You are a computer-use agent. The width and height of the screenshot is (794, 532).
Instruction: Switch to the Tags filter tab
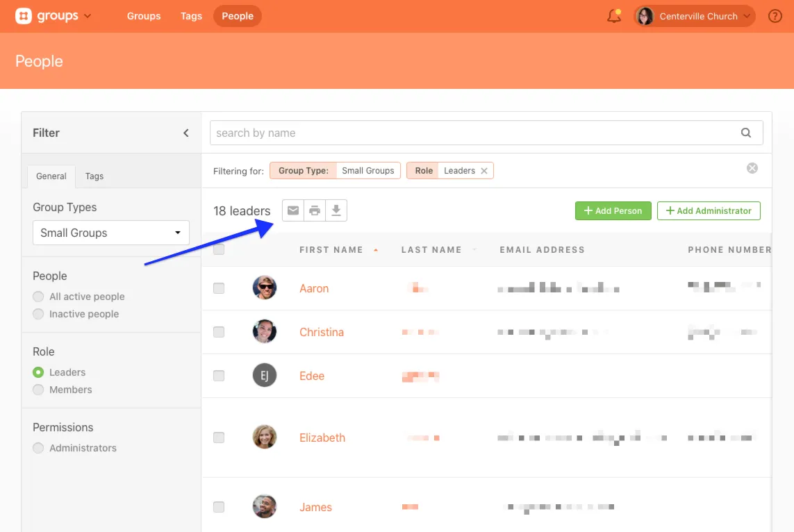coord(94,176)
